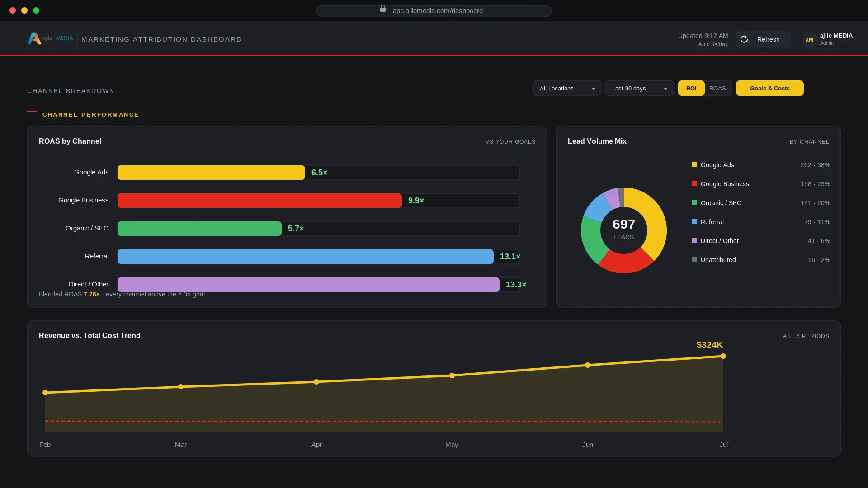868x488 pixels.
Task: Click the 13.1× Referral value
Action: click(510, 257)
